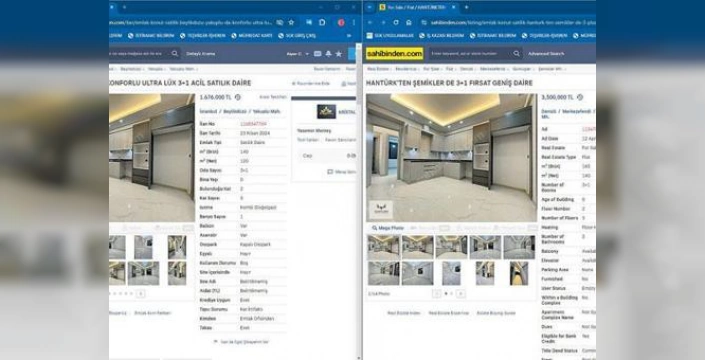Go to next photo page in the right gallery
The image size is (705, 360).
click(460, 293)
